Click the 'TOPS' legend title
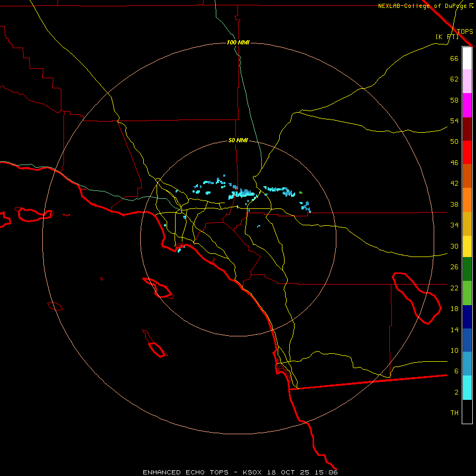This screenshot has height=476, width=476. click(x=465, y=31)
